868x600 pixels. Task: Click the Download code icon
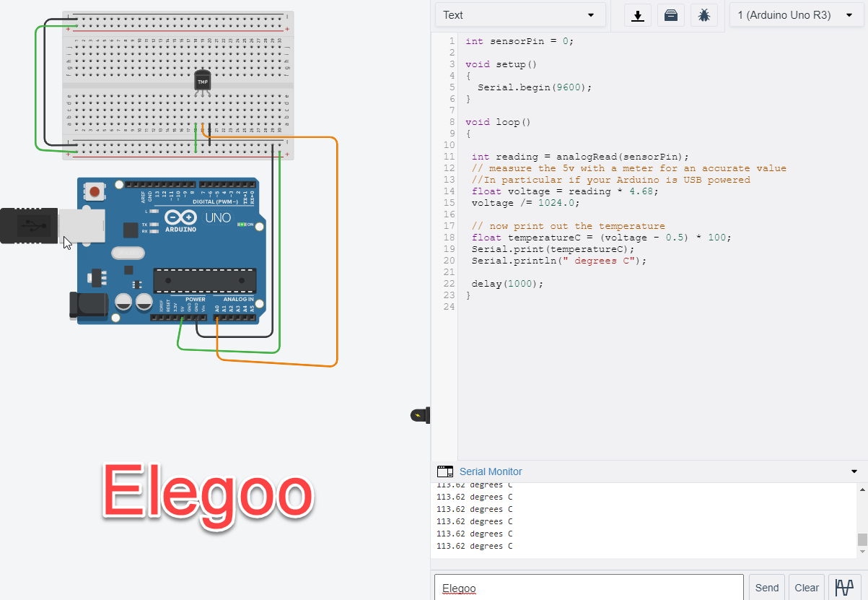click(x=637, y=15)
